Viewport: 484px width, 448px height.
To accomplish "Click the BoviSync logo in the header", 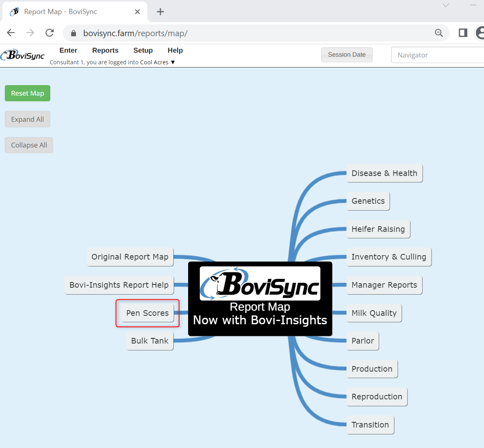I will [23, 55].
